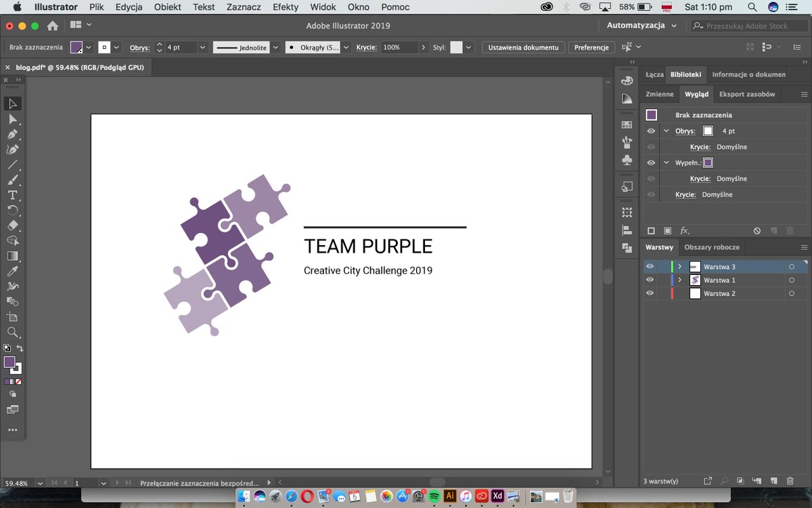Toggle visibility of Wypełn. appearance row
The image size is (812, 508).
[x=651, y=163]
